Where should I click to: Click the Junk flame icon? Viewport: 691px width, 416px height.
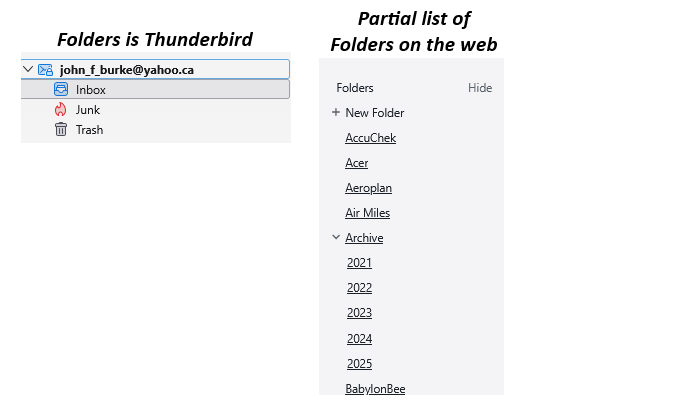[61, 110]
